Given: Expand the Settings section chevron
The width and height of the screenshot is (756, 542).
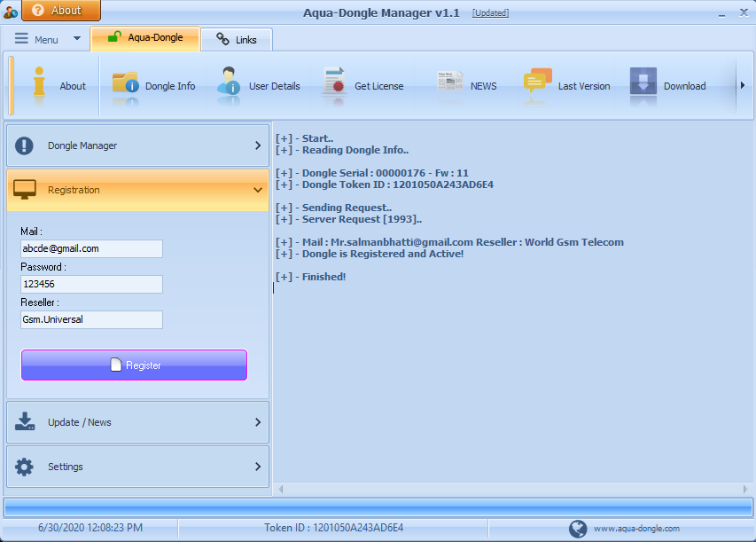Looking at the screenshot, I should 258,467.
